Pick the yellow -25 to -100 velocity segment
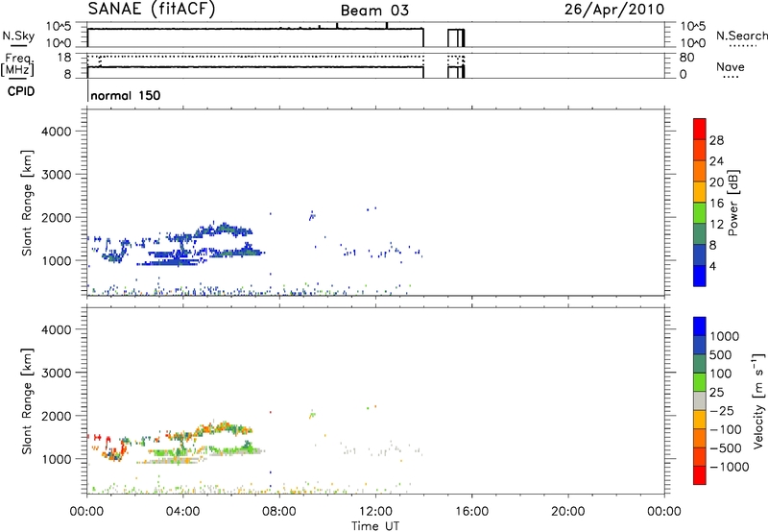768x532 pixels. [700, 420]
